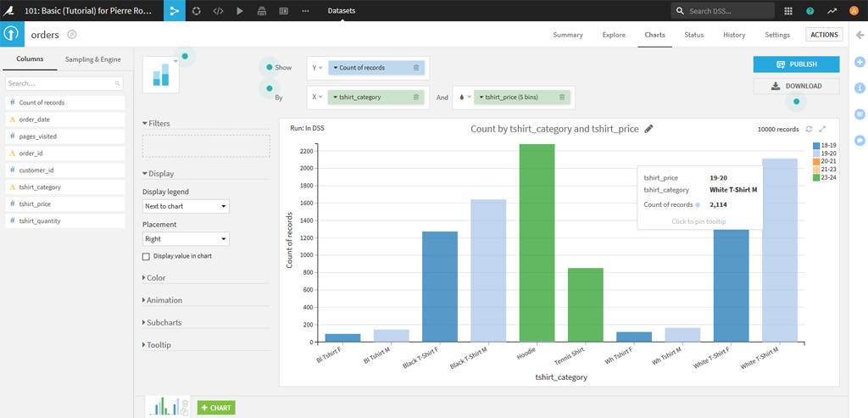Image resolution: width=868 pixels, height=418 pixels.
Task: Click the columns Search field
Action: coord(64,83)
